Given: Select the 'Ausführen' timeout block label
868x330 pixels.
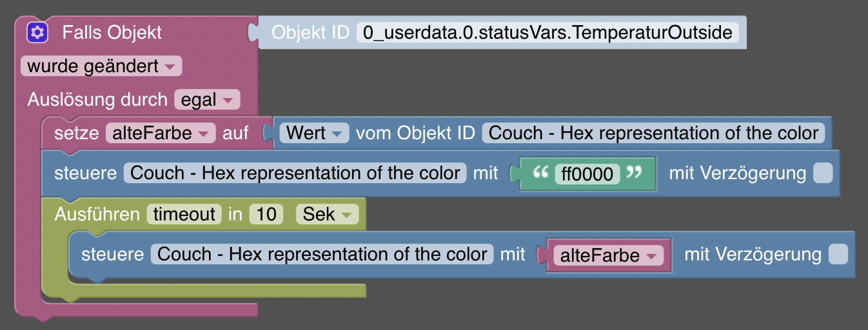Looking at the screenshot, I should pos(97,214).
